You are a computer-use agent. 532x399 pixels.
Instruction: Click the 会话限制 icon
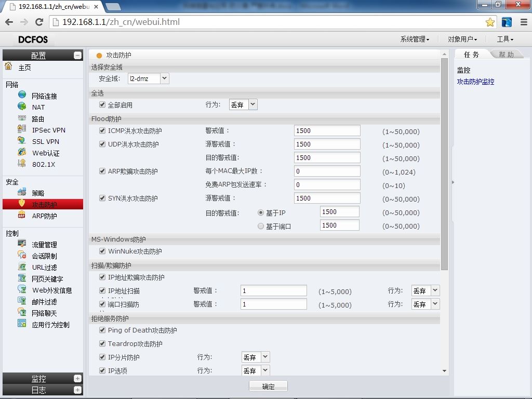click(x=22, y=255)
